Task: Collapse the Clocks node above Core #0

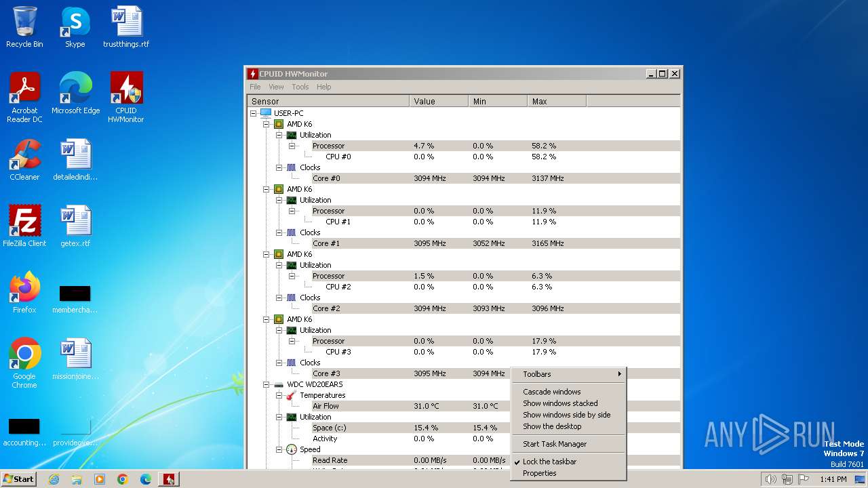Action: pos(279,167)
